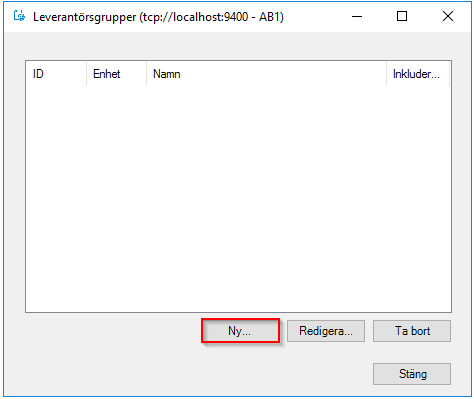
Task: Close the Leverantörsgrupper window with X
Action: (448, 16)
